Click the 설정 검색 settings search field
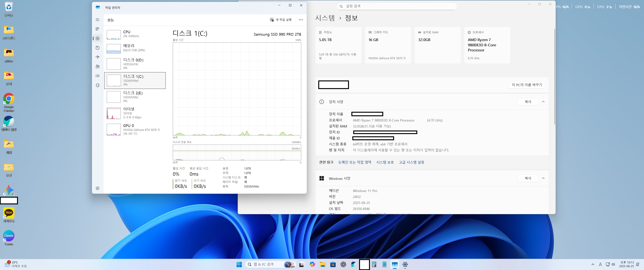Screen dimensions: 644x270 click(397, 6)
